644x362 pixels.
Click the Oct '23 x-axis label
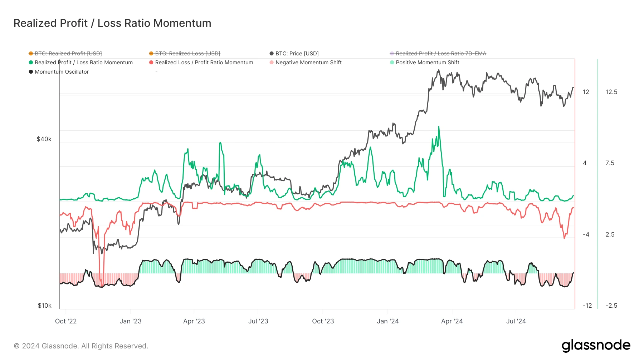[323, 321]
